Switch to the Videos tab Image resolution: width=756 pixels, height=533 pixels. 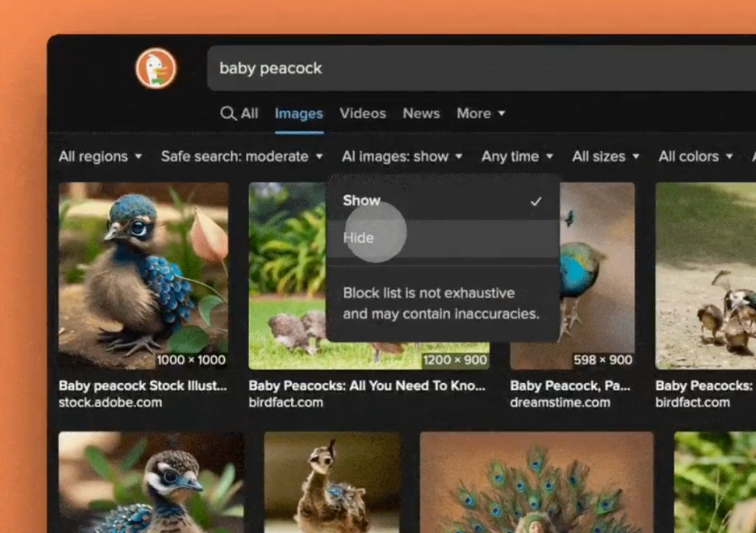(362, 113)
